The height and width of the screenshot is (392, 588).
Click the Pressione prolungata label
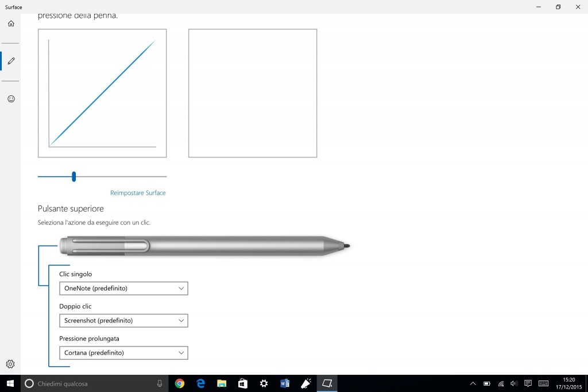pos(89,339)
